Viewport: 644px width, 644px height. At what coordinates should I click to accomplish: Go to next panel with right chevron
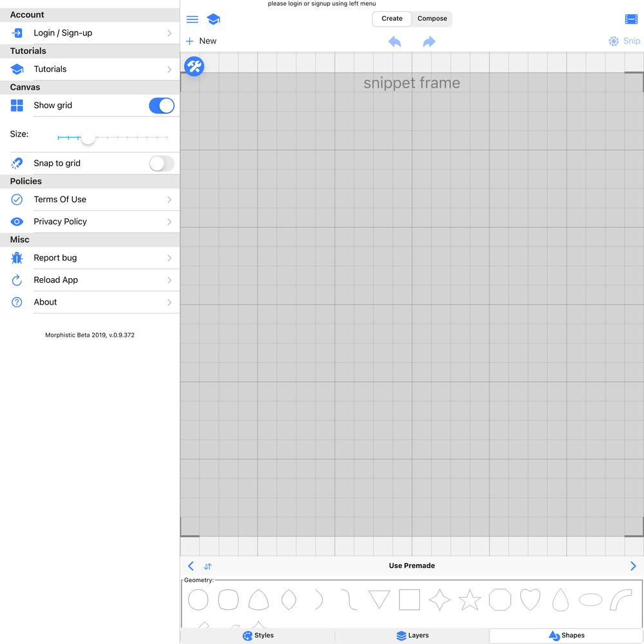click(633, 566)
